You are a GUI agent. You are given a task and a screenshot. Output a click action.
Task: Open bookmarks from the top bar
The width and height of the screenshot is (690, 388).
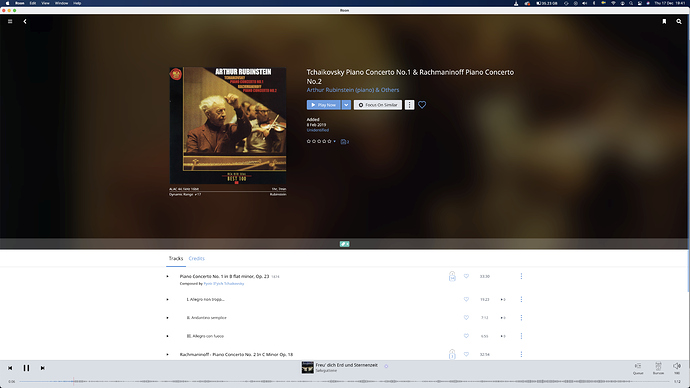click(x=664, y=21)
